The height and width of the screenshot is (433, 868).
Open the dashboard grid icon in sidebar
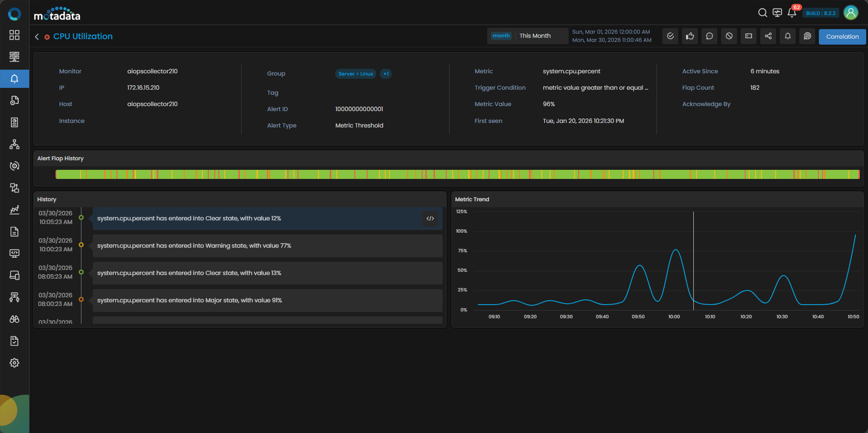pyautogui.click(x=15, y=35)
